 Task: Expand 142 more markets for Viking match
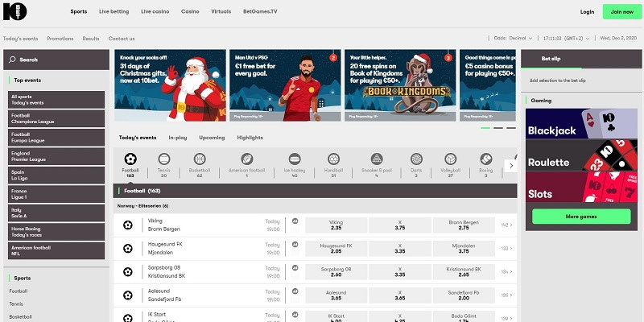(x=506, y=225)
